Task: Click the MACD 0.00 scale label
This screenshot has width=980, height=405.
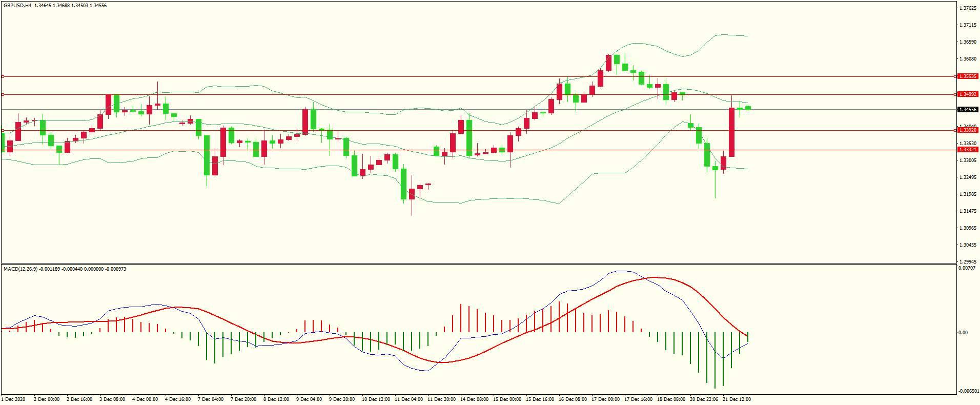Action: pos(964,333)
